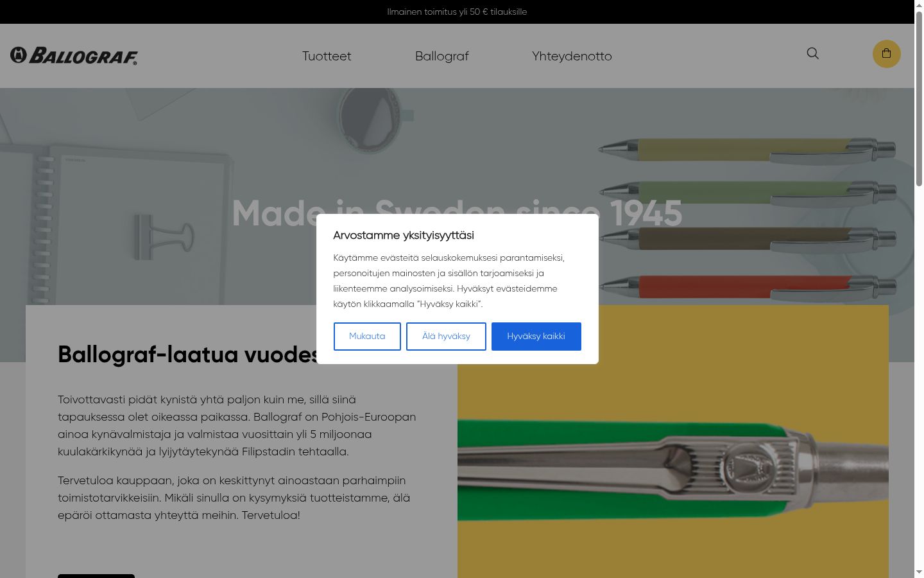Open the Yhteydenotto menu item
The width and height of the screenshot is (924, 578).
tap(572, 56)
